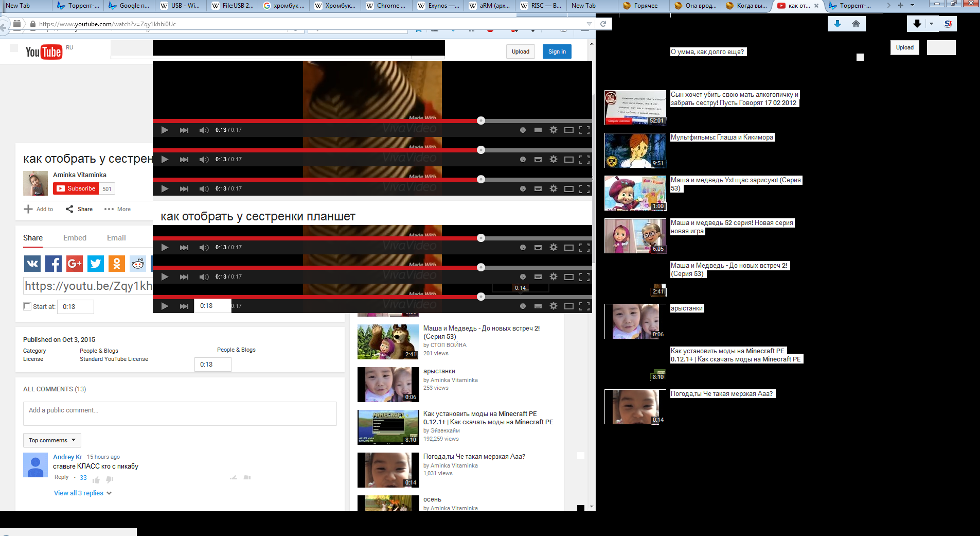Share the video on Google+
This screenshot has width=980, height=536.
point(75,264)
